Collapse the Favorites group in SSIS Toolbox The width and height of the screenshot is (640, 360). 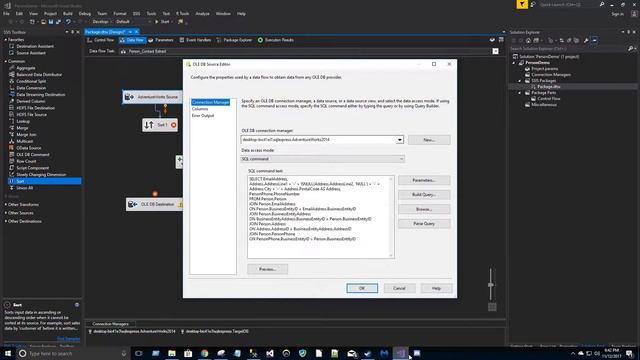point(6,40)
